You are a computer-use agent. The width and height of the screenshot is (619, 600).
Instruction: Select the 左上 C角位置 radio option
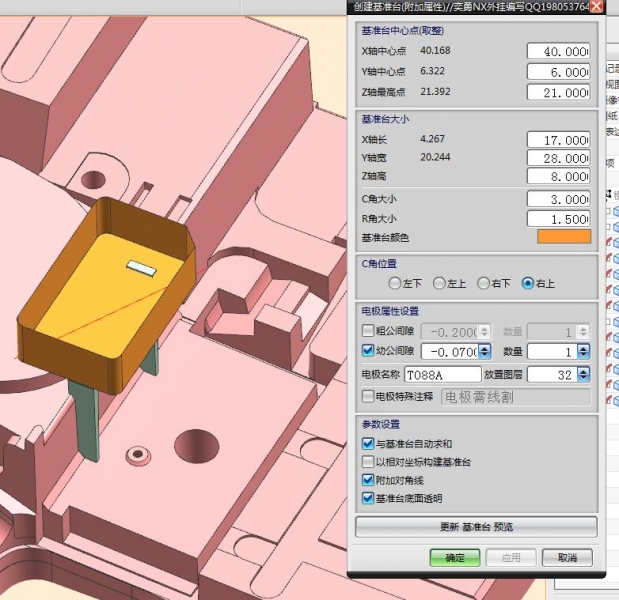pos(439,283)
